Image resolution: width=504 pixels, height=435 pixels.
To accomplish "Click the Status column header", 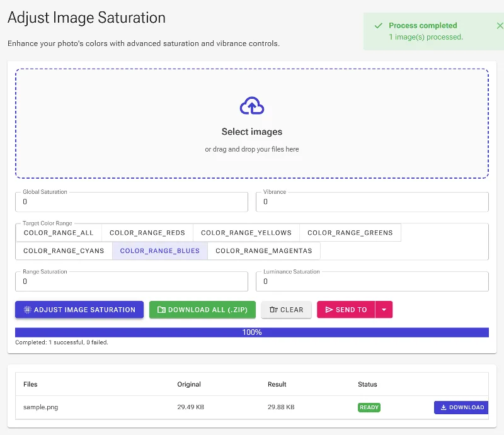I will (x=367, y=384).
